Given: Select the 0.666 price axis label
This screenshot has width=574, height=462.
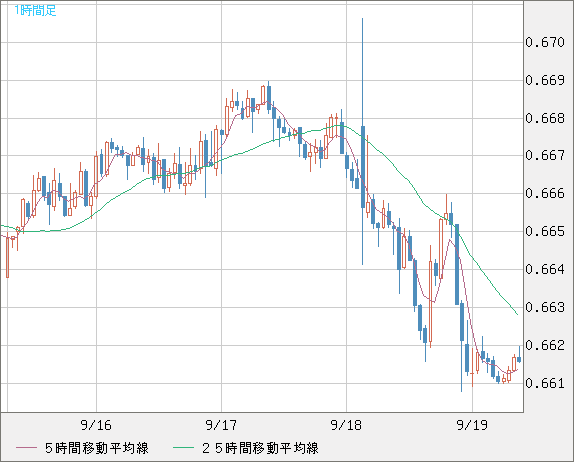Looking at the screenshot, I should coord(545,193).
